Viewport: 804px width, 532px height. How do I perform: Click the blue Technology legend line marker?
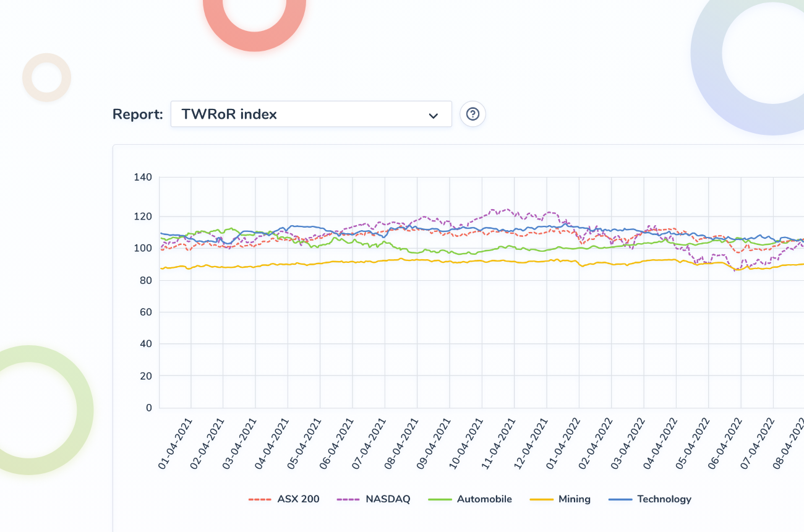click(620, 499)
